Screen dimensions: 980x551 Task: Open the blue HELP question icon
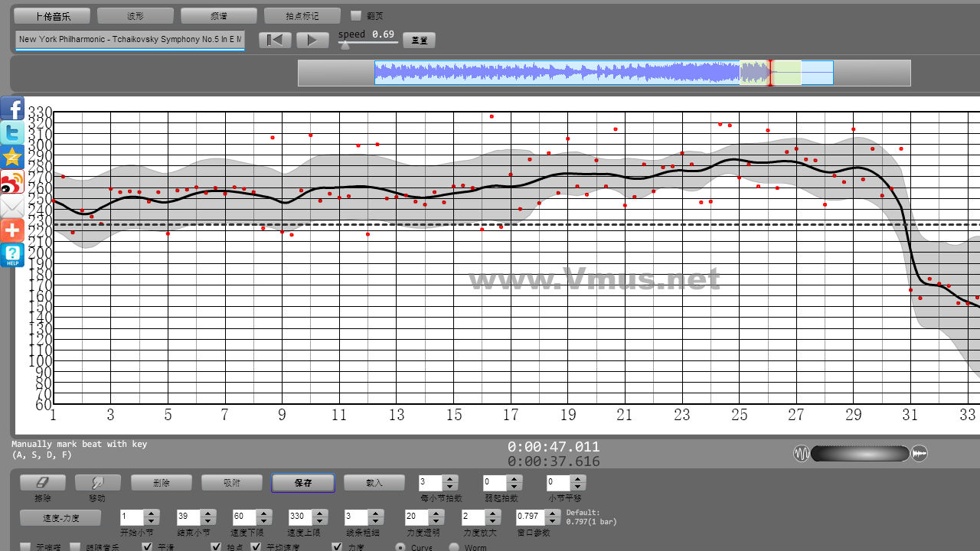pos(12,255)
